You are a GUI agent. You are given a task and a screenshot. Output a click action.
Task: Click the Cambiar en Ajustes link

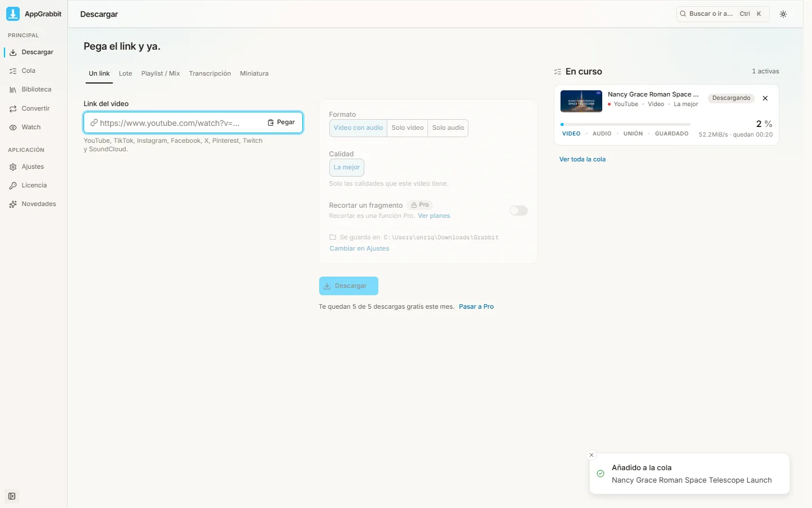coord(359,249)
